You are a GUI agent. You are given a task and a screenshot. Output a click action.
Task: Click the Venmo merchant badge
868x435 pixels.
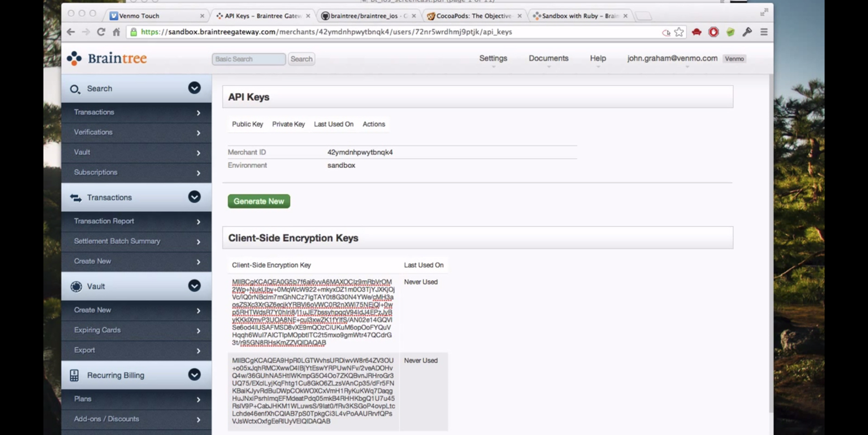pos(734,59)
